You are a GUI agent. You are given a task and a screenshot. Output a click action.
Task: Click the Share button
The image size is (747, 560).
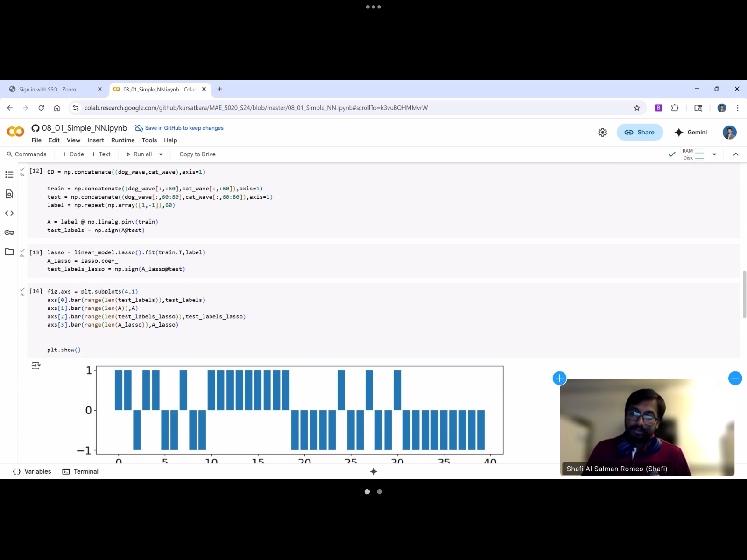[640, 133]
